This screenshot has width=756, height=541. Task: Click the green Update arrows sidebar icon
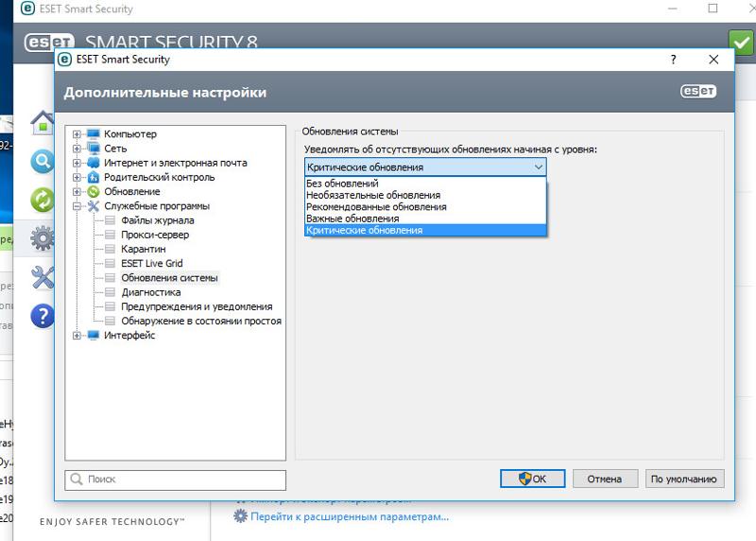(43, 200)
